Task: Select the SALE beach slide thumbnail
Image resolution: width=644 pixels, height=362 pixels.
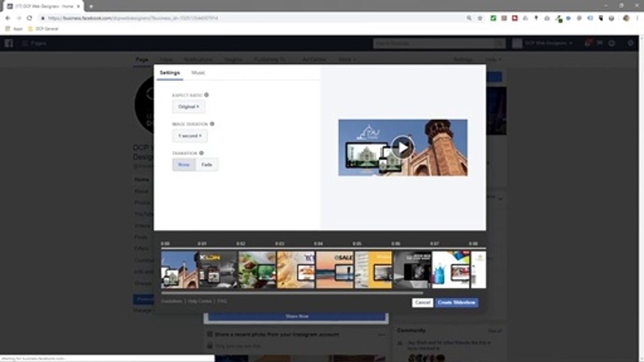Action: tap(335, 269)
